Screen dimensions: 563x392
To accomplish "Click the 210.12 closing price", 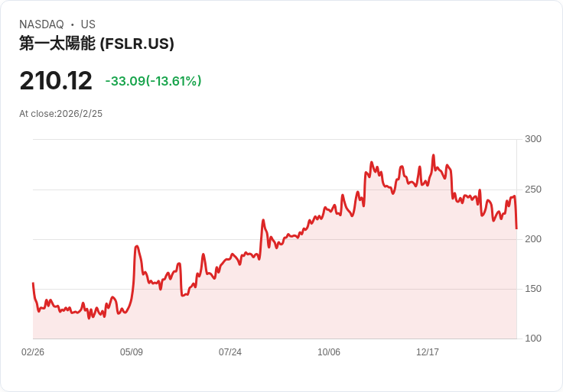I will 56,81.
